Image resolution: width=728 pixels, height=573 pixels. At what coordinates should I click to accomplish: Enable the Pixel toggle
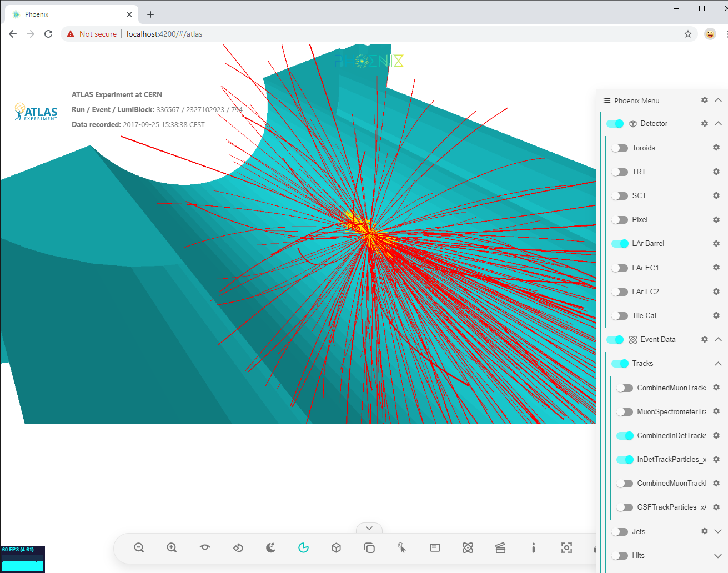point(620,219)
